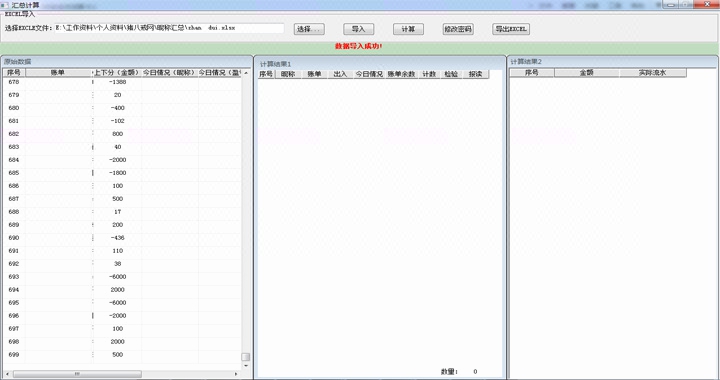Click the vertical scrollbar down arrow
Screen dimensions: 720x380
point(246,366)
